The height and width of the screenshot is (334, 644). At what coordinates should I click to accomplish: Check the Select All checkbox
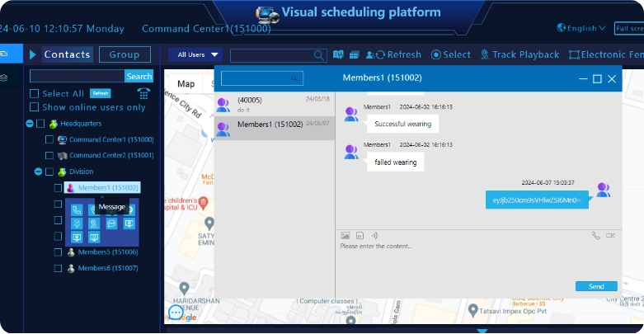35,94
